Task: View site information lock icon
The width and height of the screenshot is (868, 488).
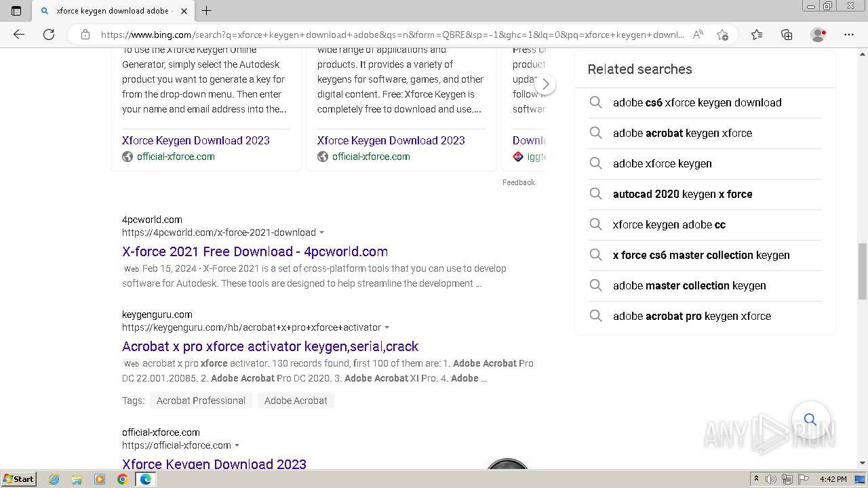Action: [85, 35]
